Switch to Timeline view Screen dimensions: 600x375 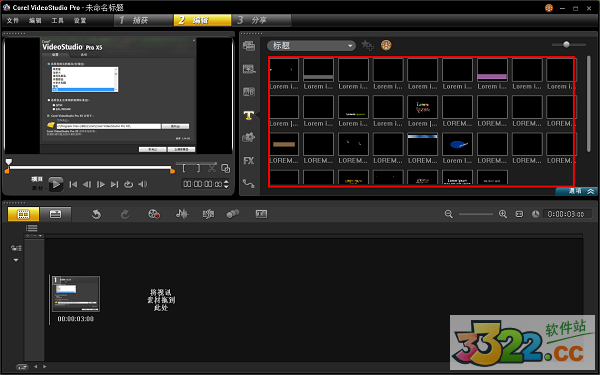tap(55, 214)
